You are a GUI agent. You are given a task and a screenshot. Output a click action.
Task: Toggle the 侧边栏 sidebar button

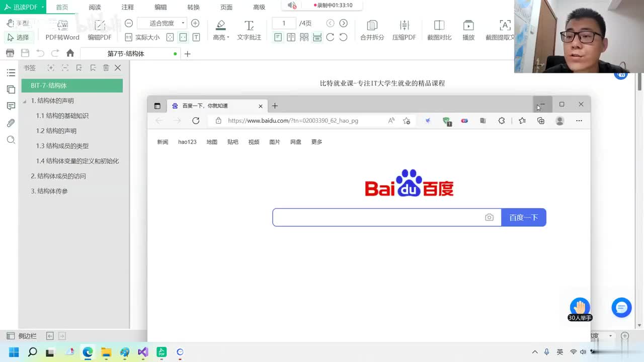22,336
